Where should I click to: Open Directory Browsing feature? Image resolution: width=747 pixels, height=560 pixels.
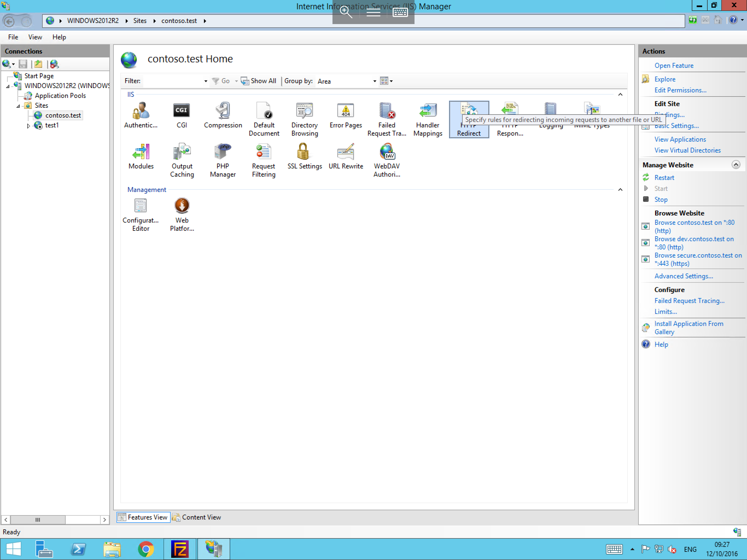(x=305, y=119)
